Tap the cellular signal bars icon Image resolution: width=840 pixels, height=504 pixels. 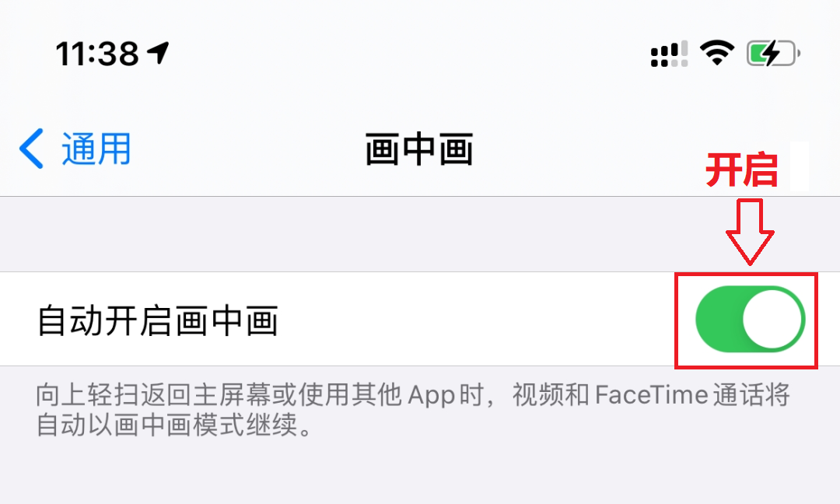[x=669, y=54]
